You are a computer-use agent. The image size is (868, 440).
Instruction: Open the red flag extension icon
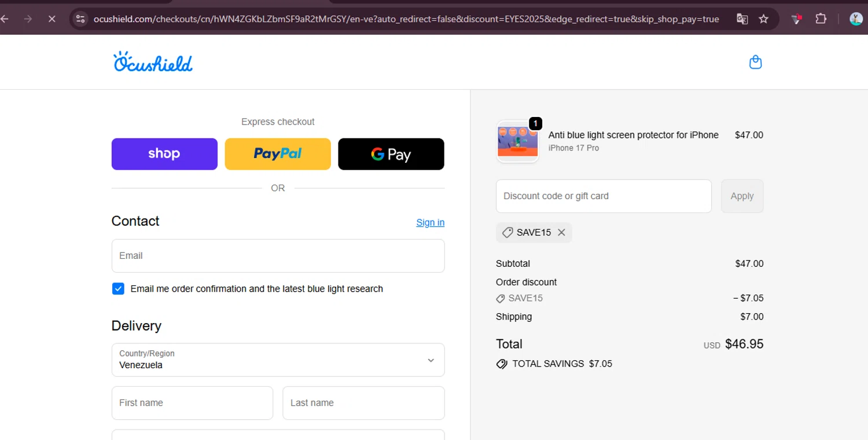pos(797,19)
